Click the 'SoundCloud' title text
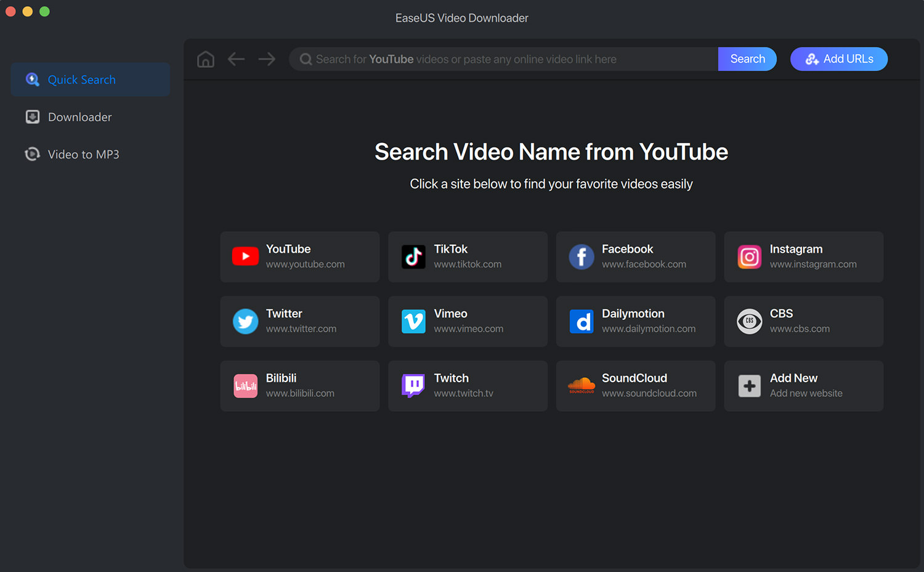The height and width of the screenshot is (572, 924). click(634, 378)
